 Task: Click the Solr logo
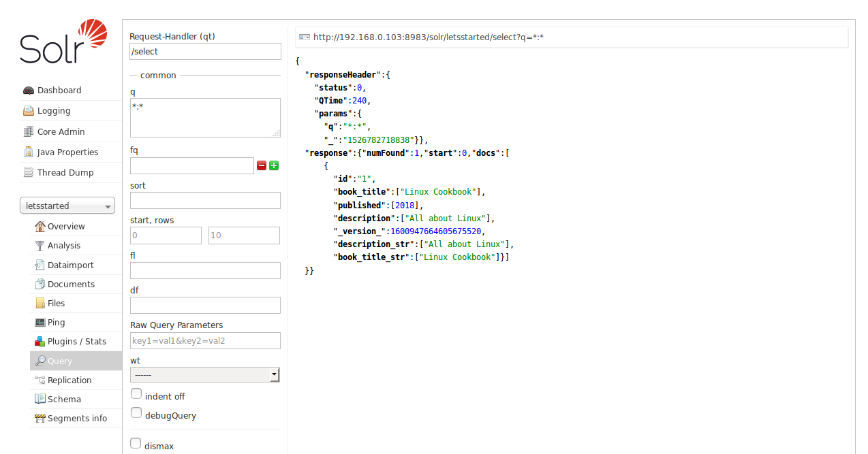63,42
